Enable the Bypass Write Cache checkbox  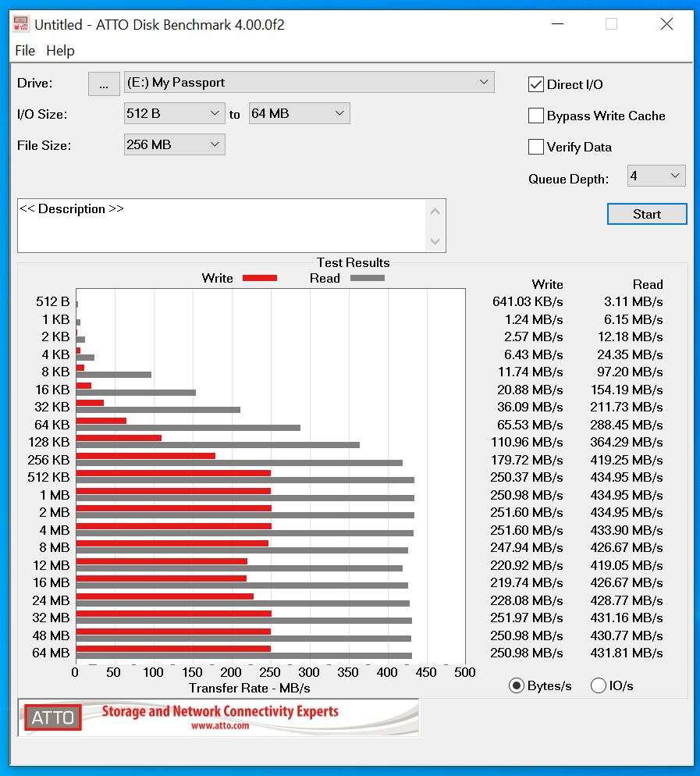click(x=536, y=116)
